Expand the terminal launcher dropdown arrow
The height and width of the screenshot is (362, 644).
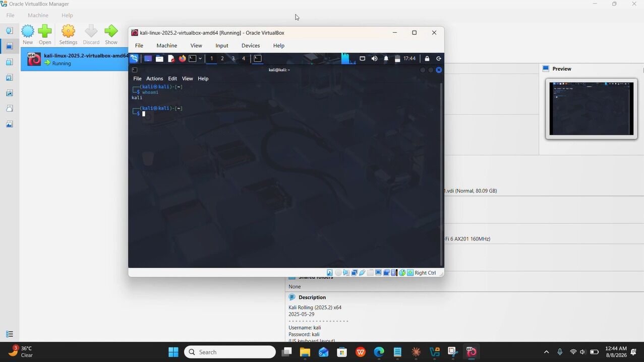click(x=200, y=58)
